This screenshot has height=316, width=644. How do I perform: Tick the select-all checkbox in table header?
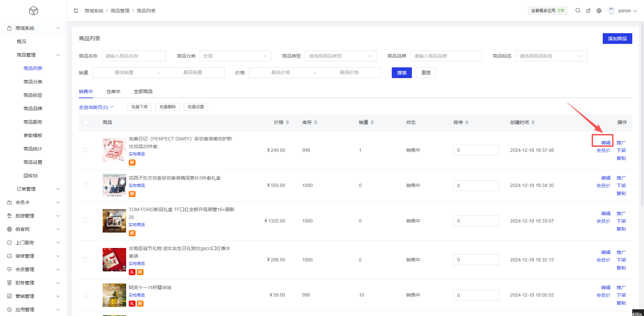click(86, 123)
